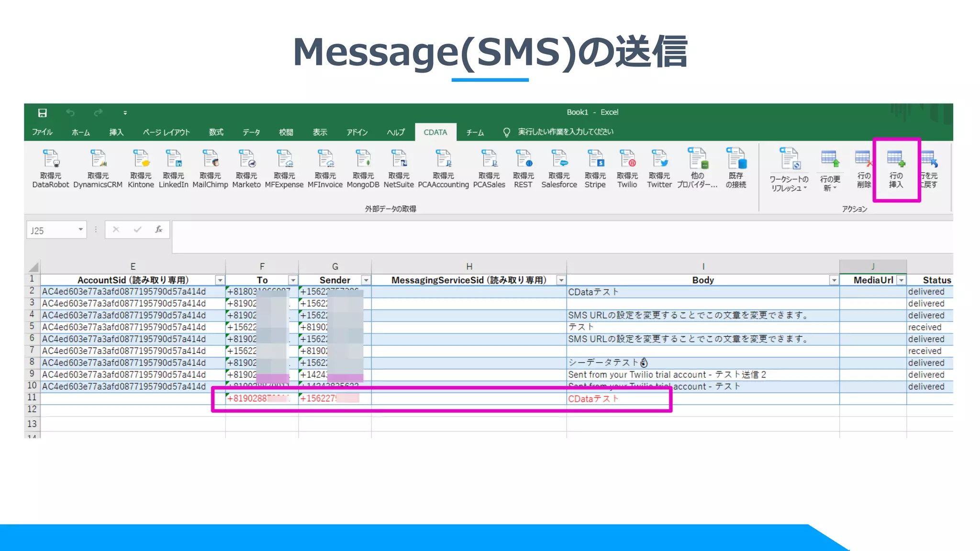The image size is (980, 551).
Task: Click the 行の削除 button
Action: click(x=864, y=169)
